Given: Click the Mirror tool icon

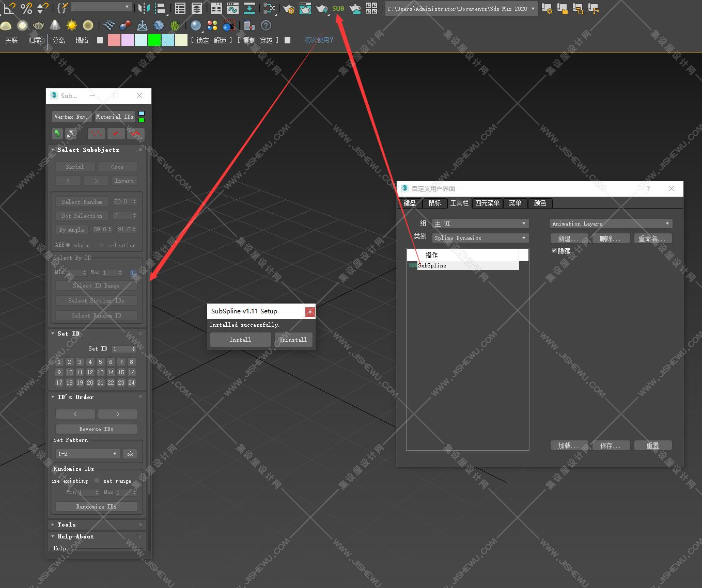Looking at the screenshot, I should click(144, 8).
